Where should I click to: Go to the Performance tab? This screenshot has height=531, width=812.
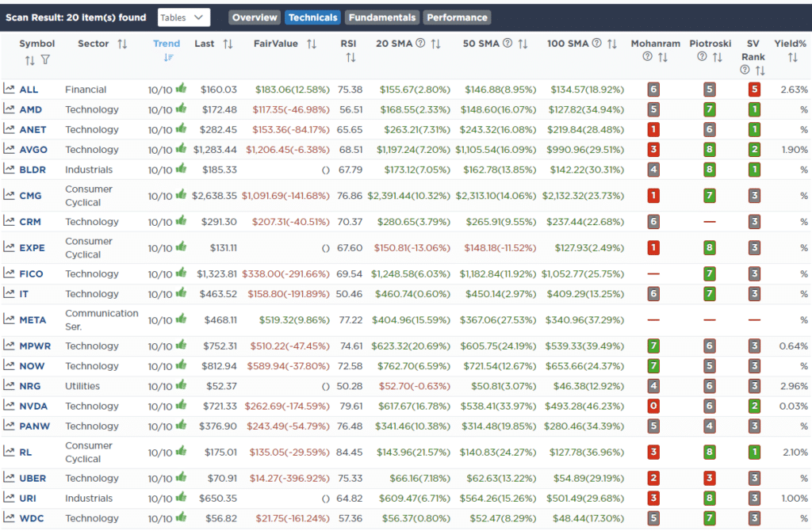[457, 17]
